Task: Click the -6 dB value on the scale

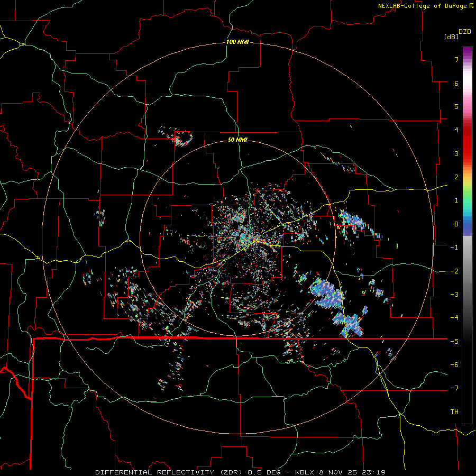Action: point(454,365)
